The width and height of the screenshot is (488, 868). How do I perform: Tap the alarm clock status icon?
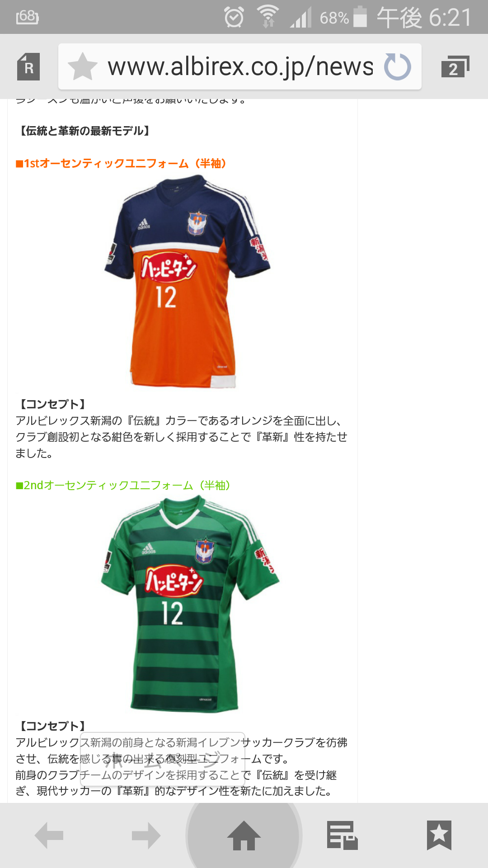pyautogui.click(x=234, y=17)
